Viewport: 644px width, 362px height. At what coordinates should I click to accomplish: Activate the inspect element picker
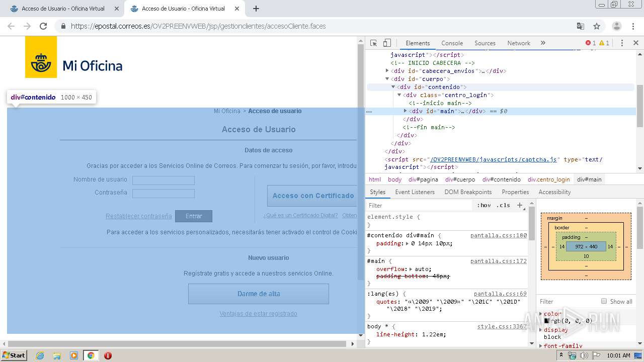click(x=373, y=43)
